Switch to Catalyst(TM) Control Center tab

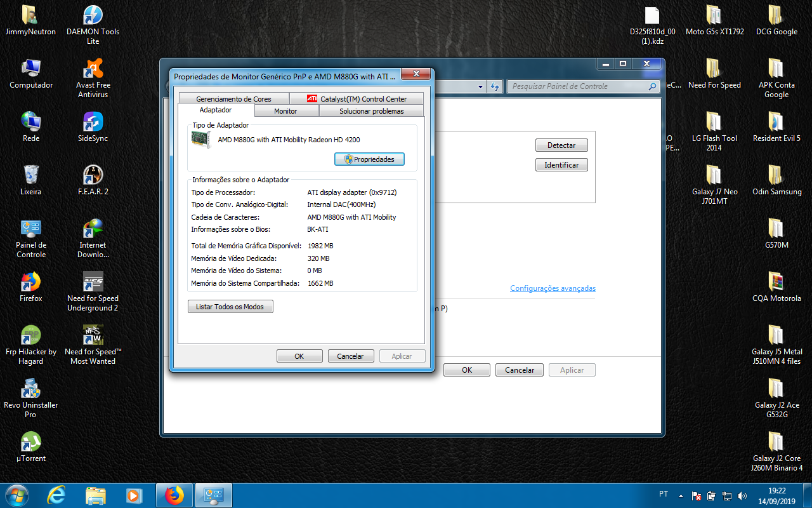(x=357, y=99)
